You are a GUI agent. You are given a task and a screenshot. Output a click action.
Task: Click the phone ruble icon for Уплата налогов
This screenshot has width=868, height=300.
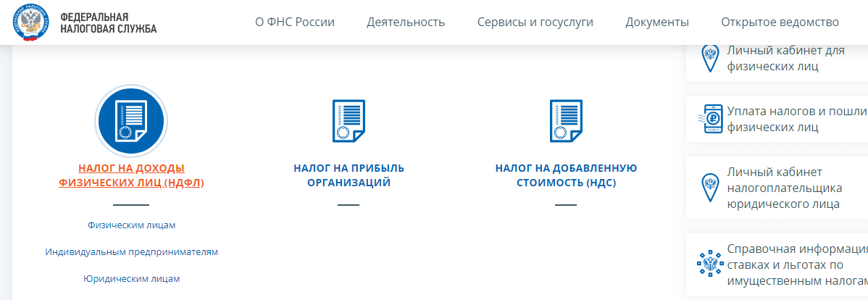tap(711, 118)
